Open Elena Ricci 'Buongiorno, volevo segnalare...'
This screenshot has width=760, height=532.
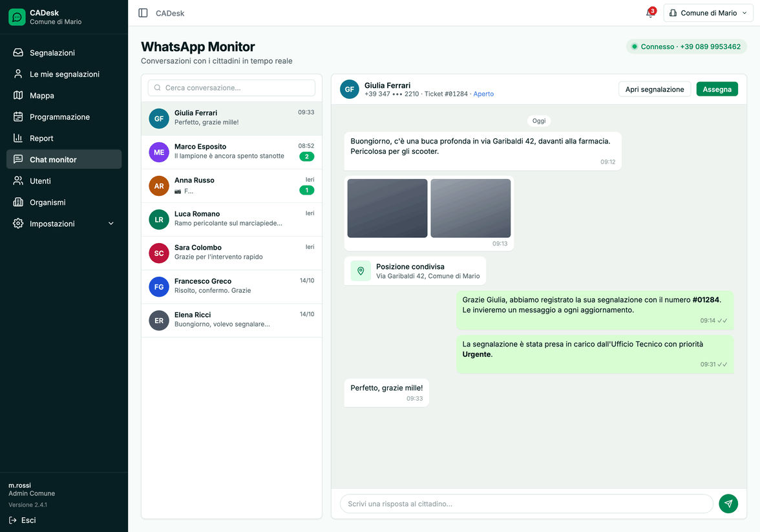point(231,321)
